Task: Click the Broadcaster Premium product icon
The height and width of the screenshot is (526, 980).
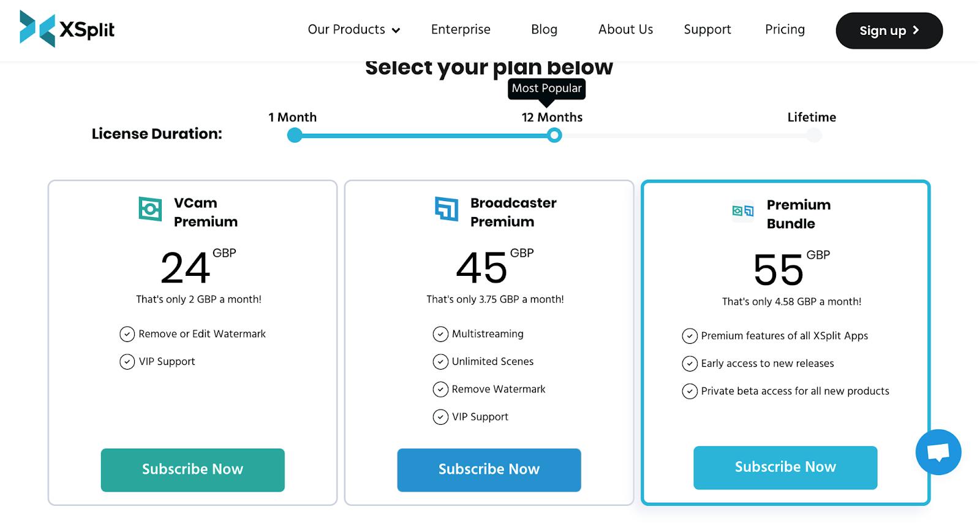Action: coord(447,209)
